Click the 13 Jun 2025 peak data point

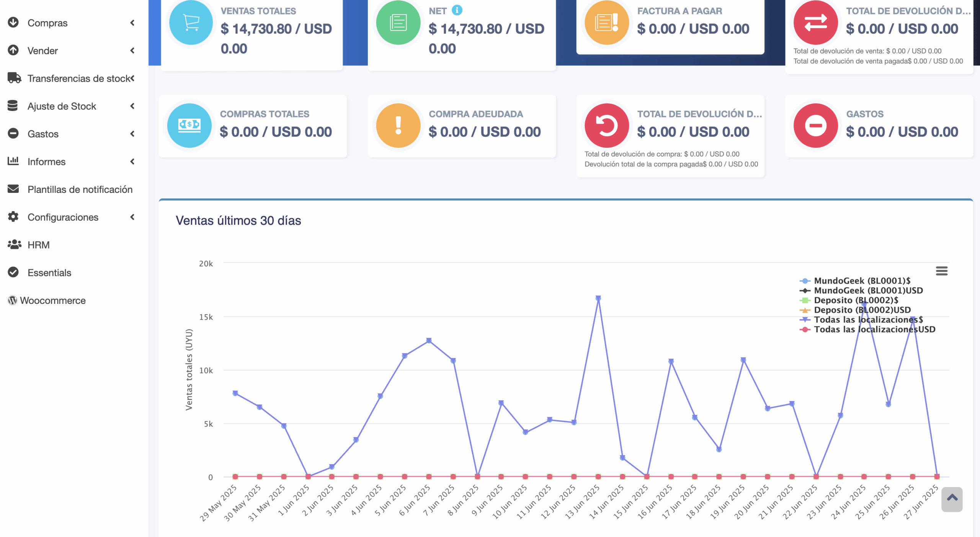[598, 298]
